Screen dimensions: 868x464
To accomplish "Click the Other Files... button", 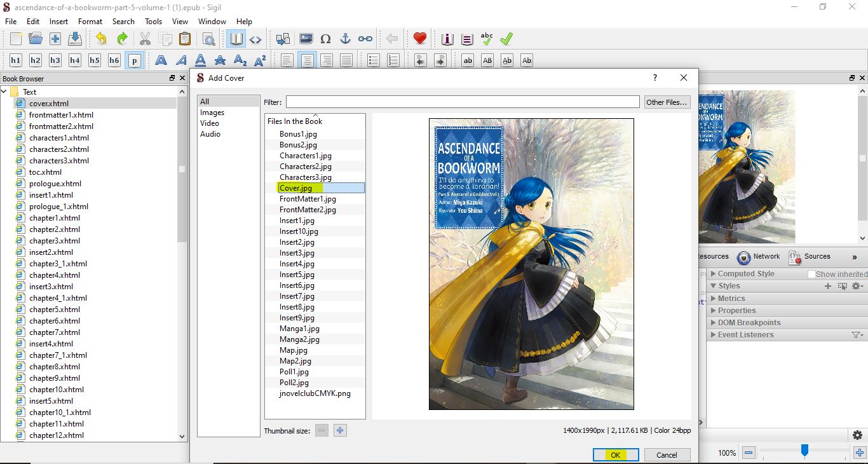I will [x=667, y=102].
